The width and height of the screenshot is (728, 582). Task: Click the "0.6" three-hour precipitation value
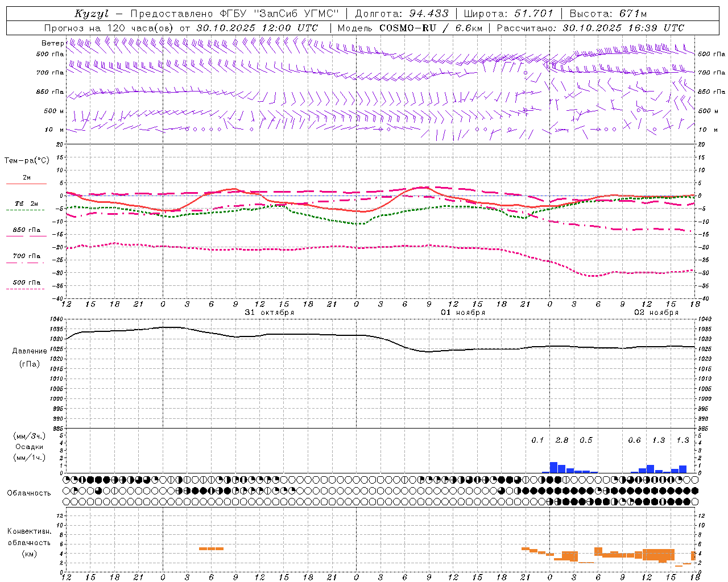(x=634, y=440)
